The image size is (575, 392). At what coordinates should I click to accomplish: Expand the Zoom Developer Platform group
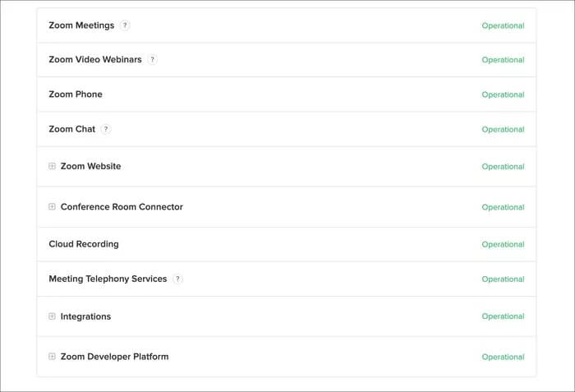pyautogui.click(x=52, y=357)
